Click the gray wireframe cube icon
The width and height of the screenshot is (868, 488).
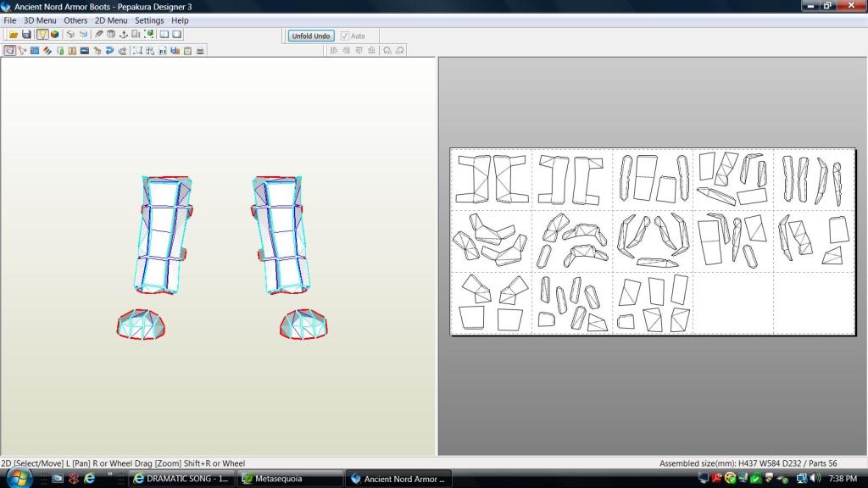pyautogui.click(x=70, y=34)
